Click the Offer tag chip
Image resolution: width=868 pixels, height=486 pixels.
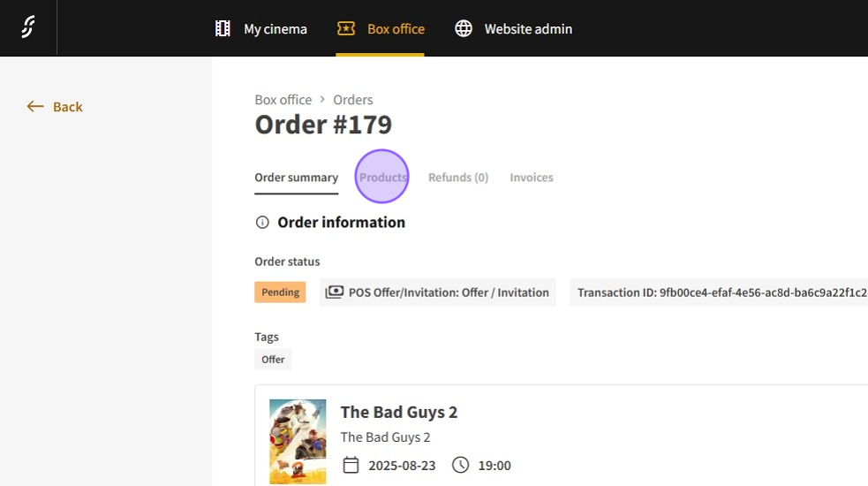[273, 360]
